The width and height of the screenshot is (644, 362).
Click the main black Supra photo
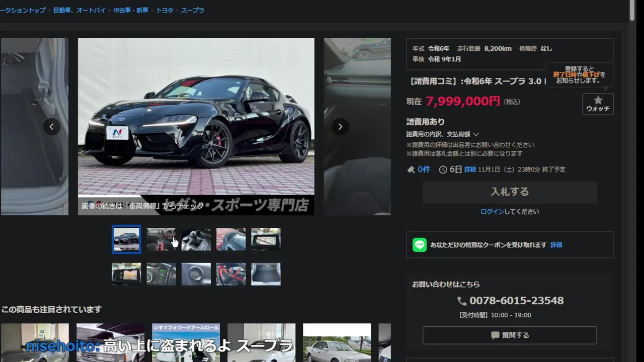(196, 127)
